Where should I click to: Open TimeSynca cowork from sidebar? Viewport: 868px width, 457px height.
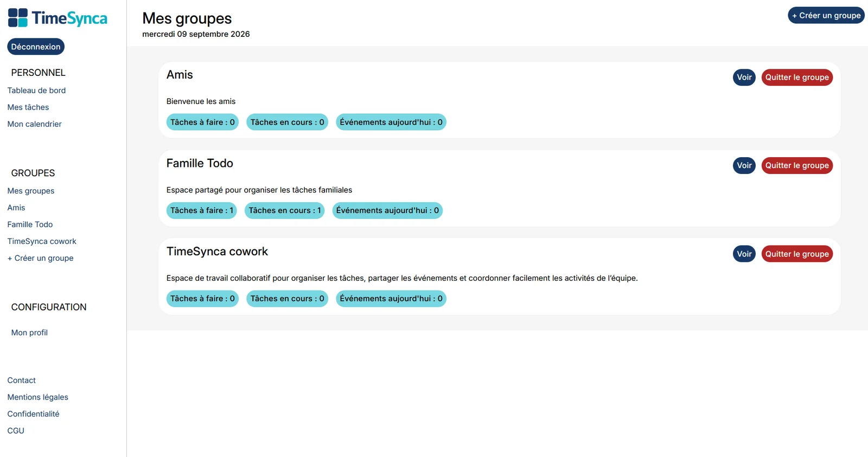tap(42, 241)
